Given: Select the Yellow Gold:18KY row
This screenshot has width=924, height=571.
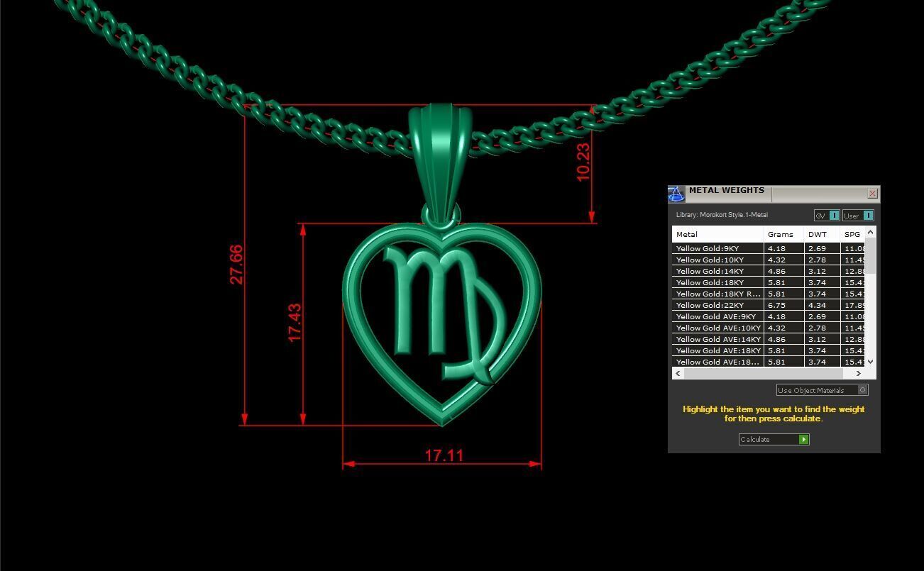Looking at the screenshot, I should click(x=769, y=282).
